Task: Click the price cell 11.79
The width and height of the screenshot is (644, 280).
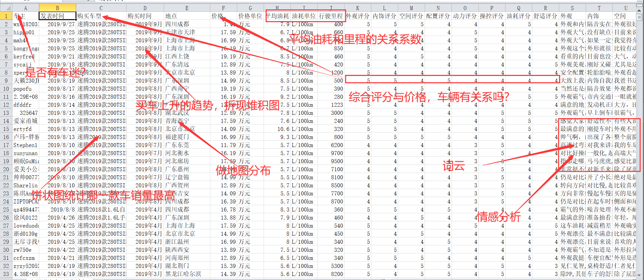Action: click(x=223, y=145)
